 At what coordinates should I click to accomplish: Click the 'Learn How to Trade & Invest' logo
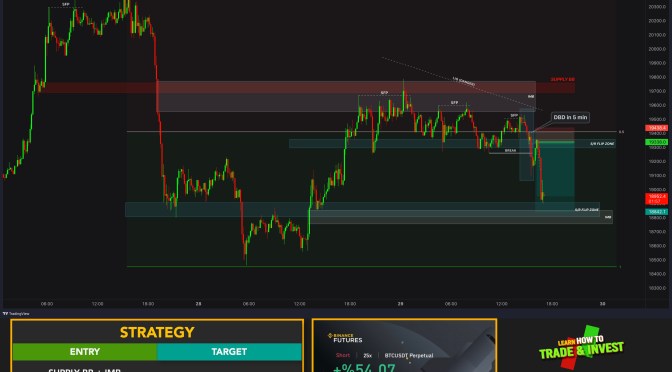tap(582, 347)
